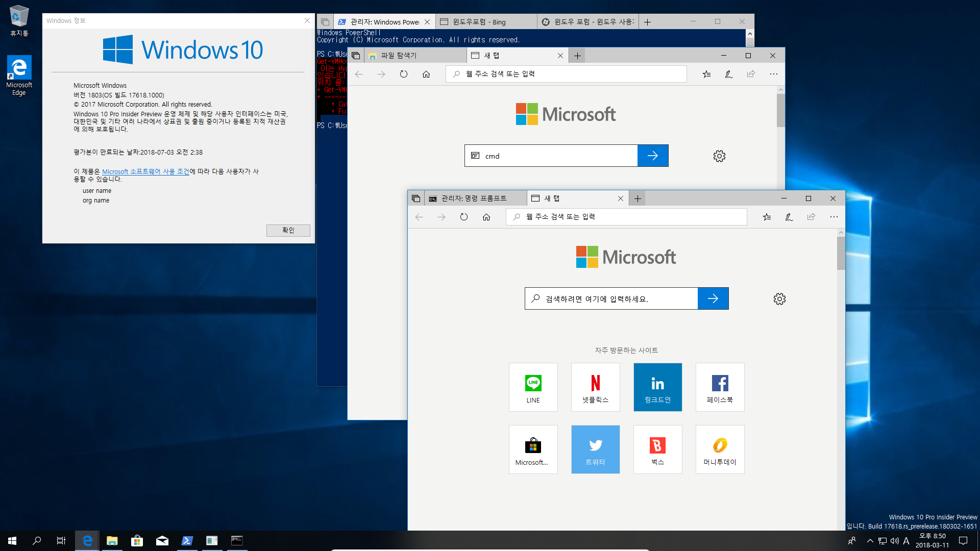The height and width of the screenshot is (551, 980).
Task: Open Microsoft Edge desktop shortcut
Action: [19, 76]
